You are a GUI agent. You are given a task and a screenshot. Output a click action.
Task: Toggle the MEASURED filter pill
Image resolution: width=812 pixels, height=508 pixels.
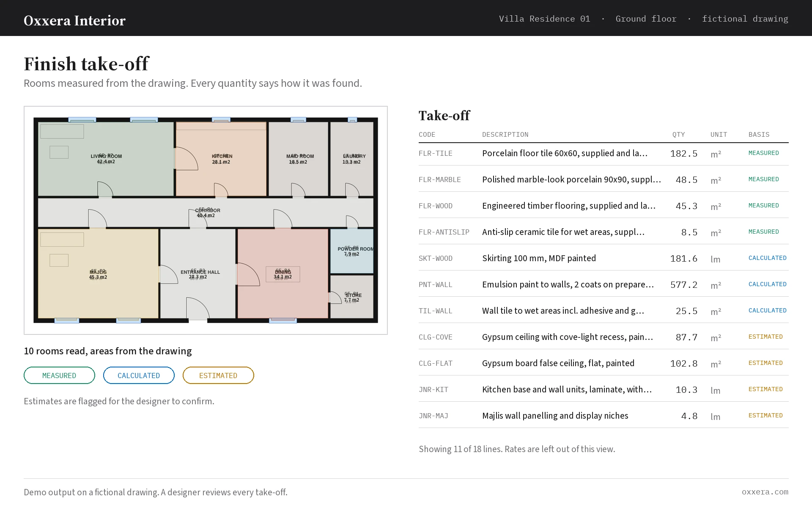click(59, 375)
